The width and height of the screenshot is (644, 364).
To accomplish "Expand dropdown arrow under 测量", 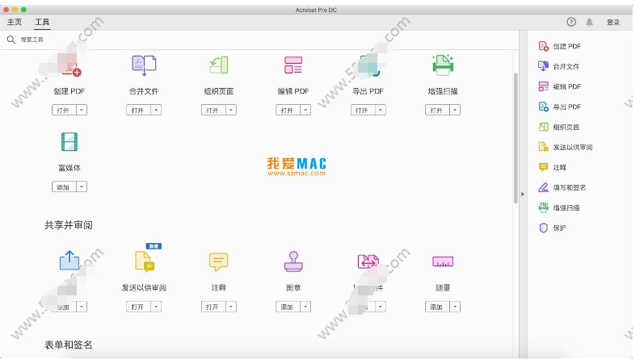I will tap(455, 307).
